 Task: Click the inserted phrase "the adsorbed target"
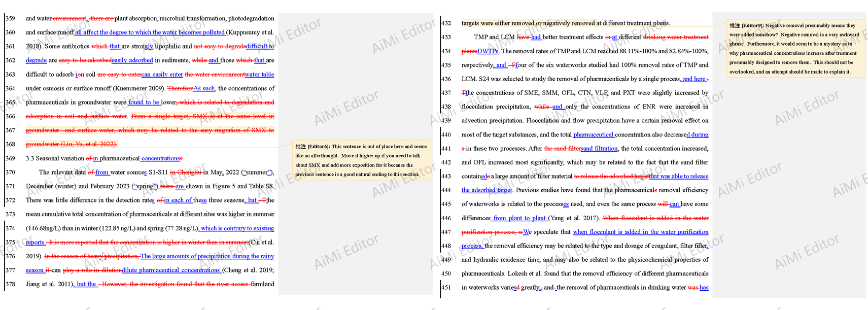pos(487,190)
